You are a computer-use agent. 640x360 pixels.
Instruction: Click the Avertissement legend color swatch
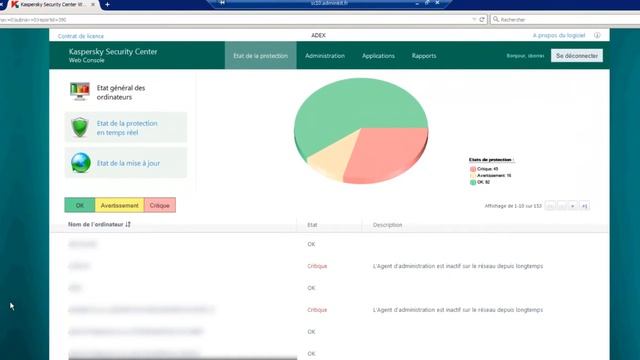tap(473, 176)
